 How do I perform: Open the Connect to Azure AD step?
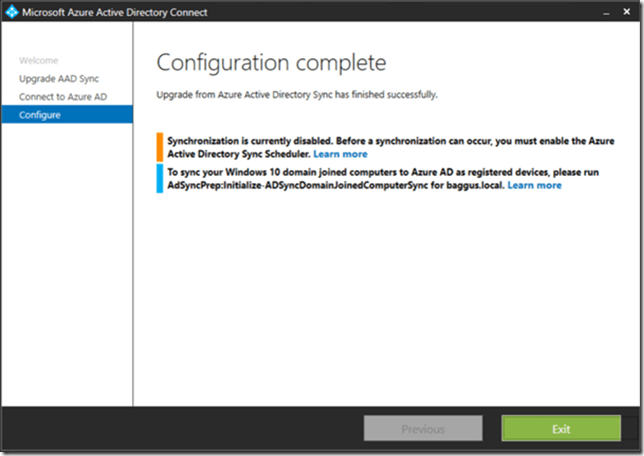tap(64, 97)
